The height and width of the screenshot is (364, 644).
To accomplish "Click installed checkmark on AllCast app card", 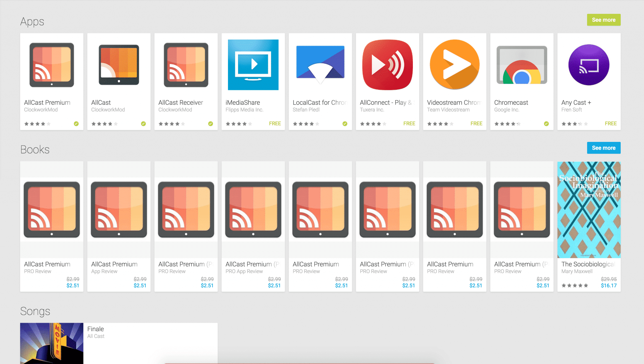I will coord(143,124).
